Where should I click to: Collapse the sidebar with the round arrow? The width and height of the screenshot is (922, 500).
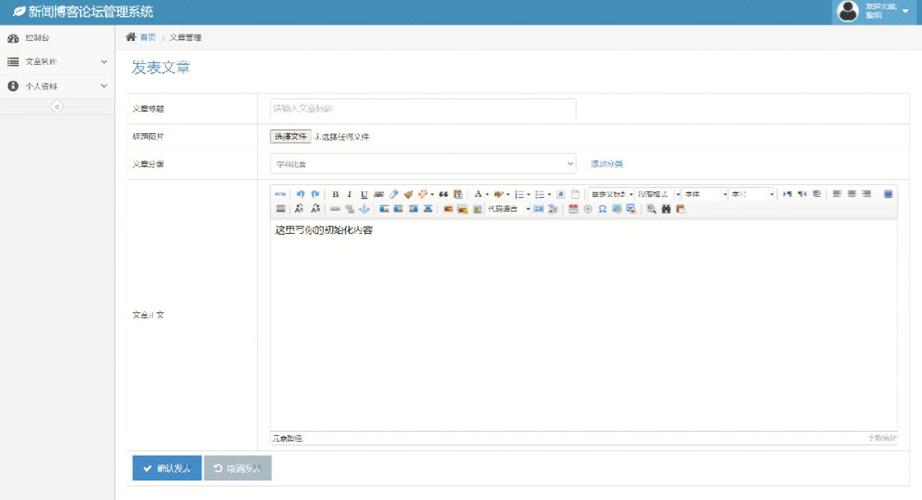57,106
